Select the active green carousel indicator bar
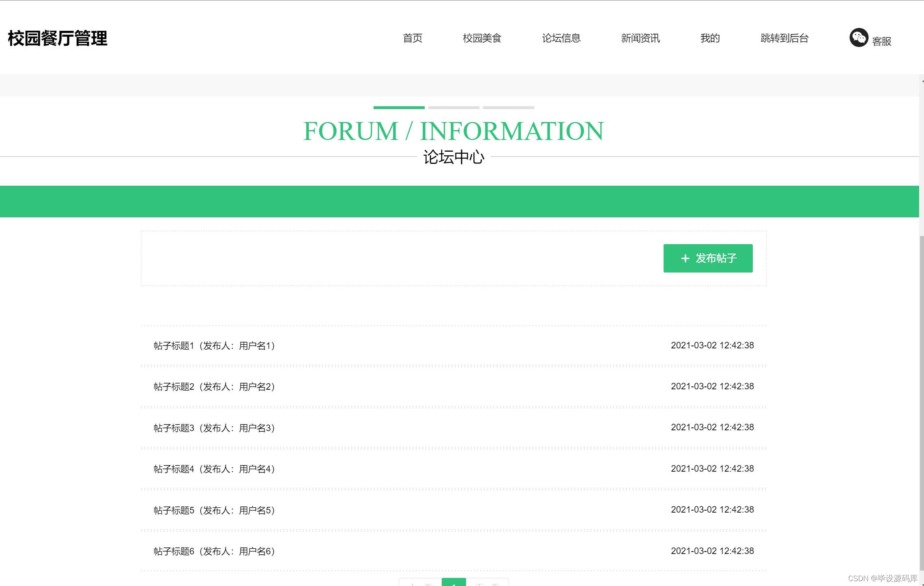Viewport: 924px width, 586px height. pos(399,107)
